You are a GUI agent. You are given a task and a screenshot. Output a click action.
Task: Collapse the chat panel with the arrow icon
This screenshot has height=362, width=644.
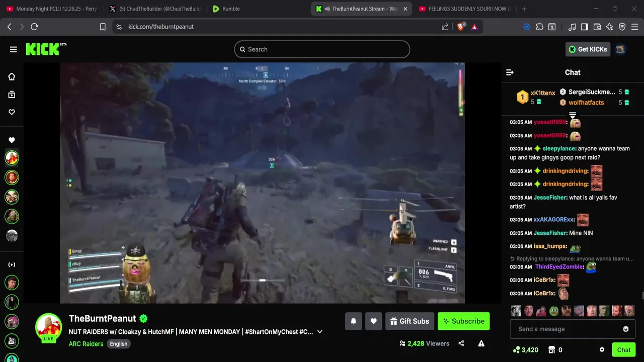(510, 72)
